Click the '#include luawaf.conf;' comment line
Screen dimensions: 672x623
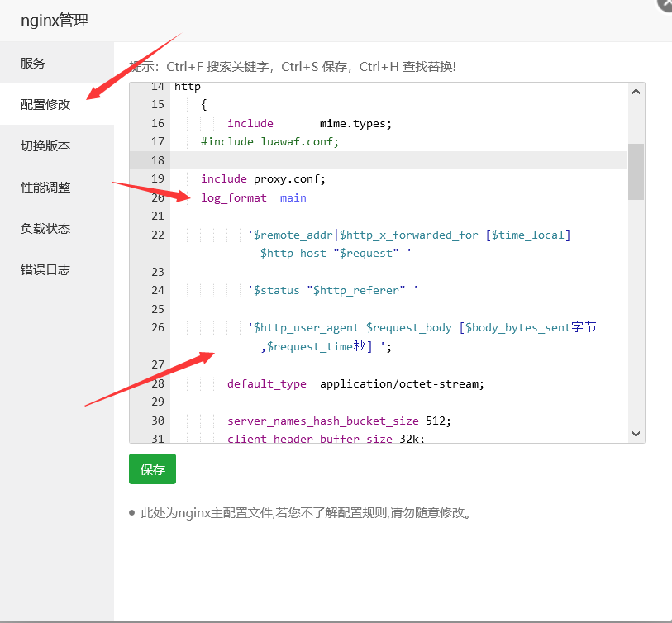(270, 142)
